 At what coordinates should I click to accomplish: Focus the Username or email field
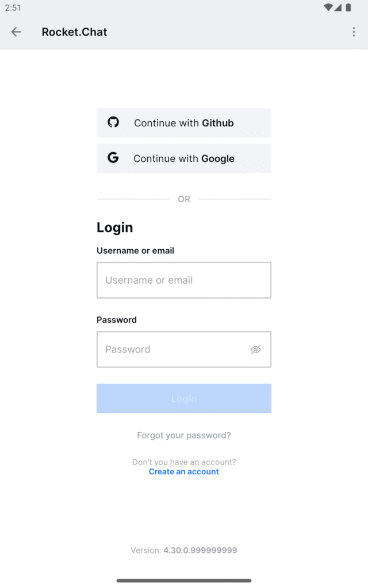184,280
